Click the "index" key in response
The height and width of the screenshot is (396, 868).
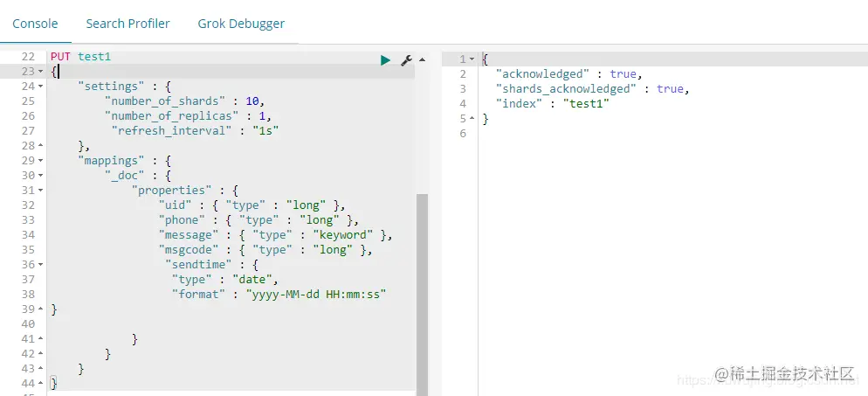click(x=520, y=103)
